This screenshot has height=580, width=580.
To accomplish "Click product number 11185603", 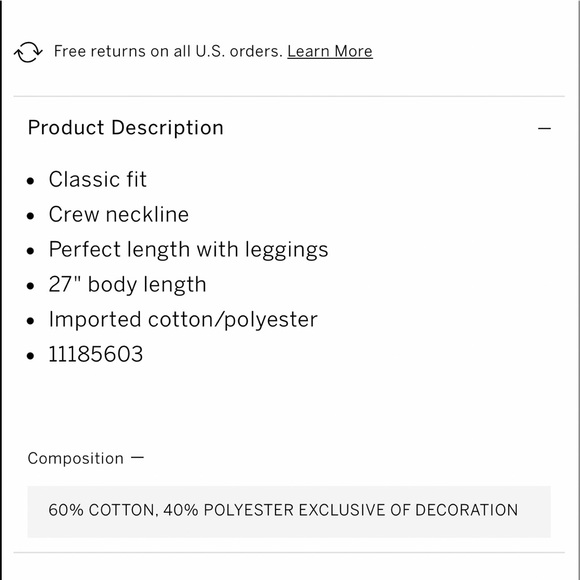I will pyautogui.click(x=96, y=354).
